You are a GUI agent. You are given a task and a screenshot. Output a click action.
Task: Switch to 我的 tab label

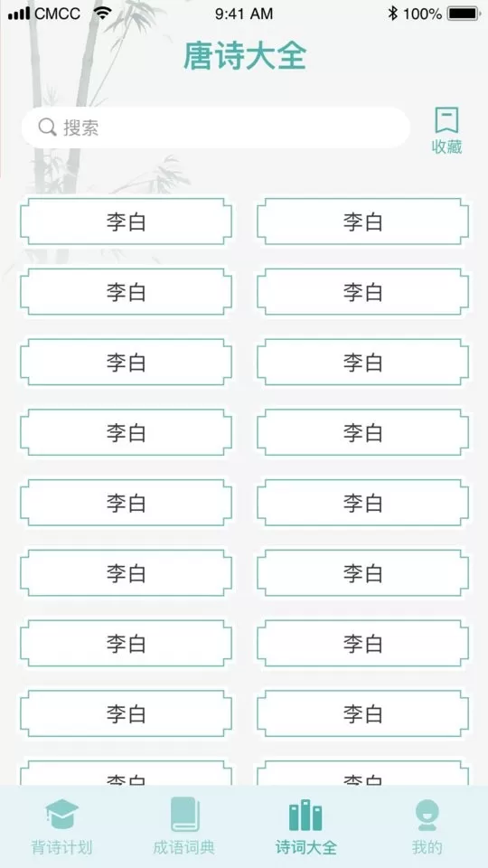(427, 847)
